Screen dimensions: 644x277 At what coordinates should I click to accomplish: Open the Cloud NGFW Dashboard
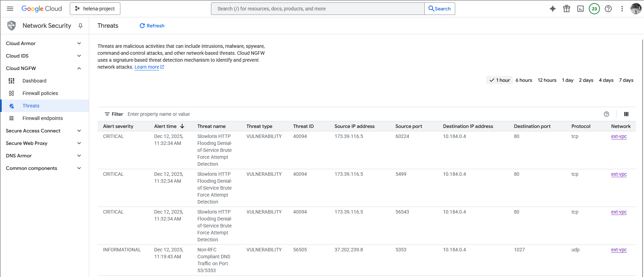click(x=34, y=81)
